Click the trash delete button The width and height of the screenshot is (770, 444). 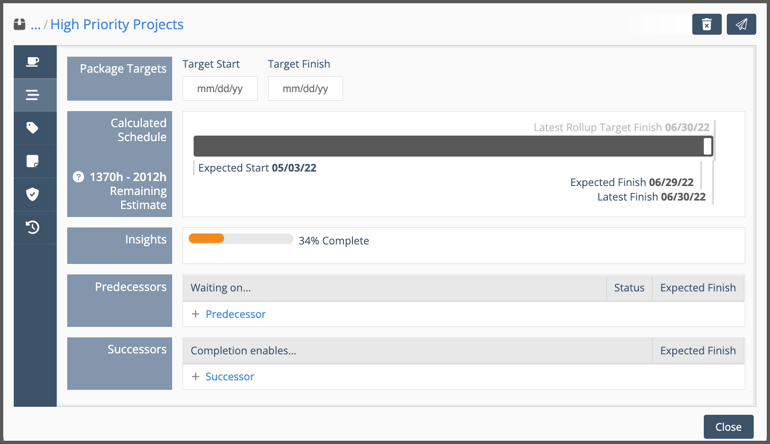pyautogui.click(x=706, y=24)
